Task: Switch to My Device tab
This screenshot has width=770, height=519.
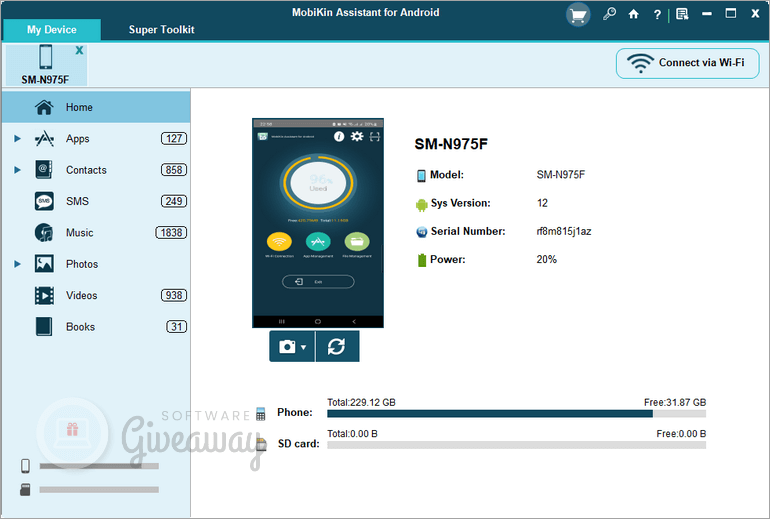Action: click(x=52, y=29)
